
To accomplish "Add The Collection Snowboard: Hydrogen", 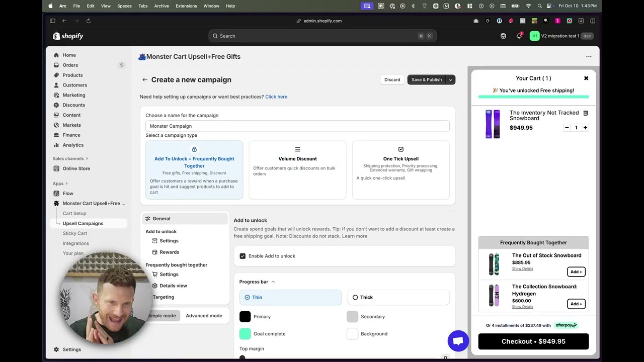I will coord(576,304).
